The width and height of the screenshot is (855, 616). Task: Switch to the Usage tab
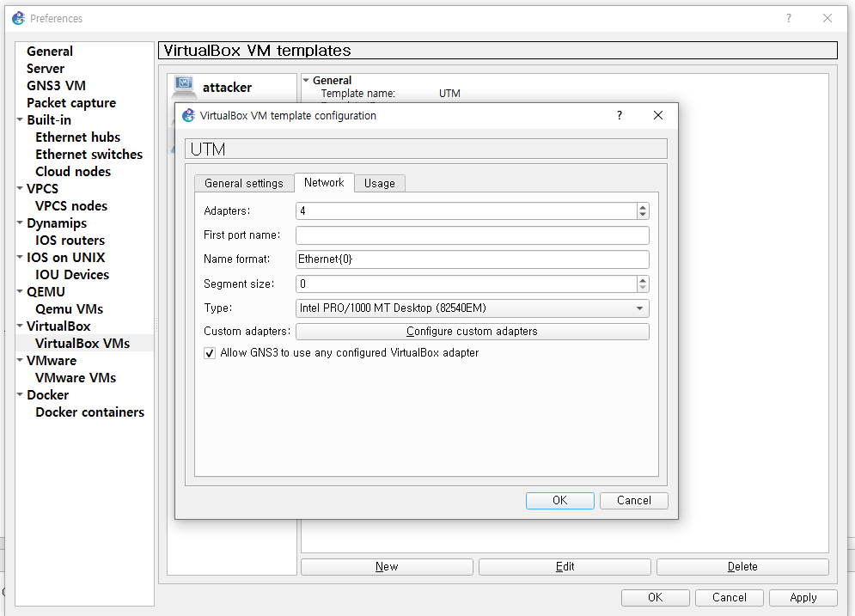380,183
